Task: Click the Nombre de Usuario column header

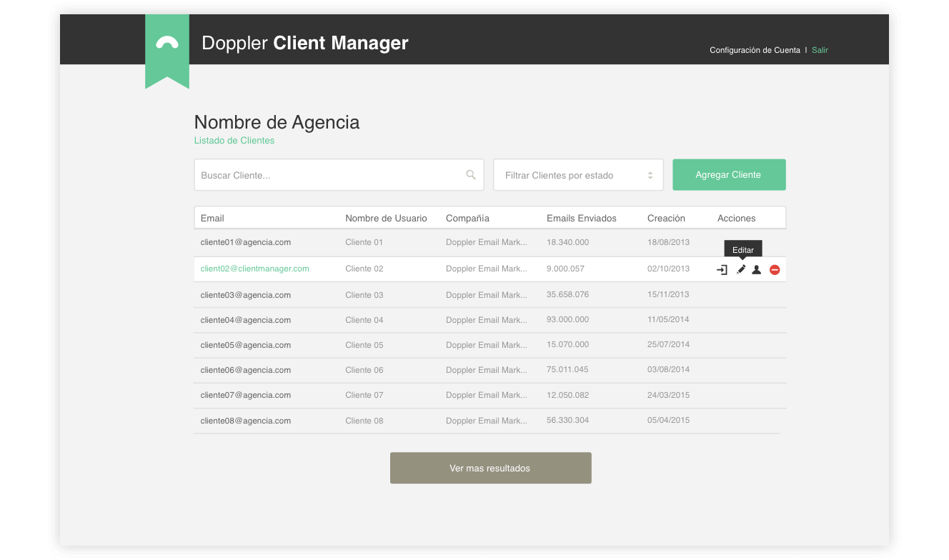Action: coord(386,219)
